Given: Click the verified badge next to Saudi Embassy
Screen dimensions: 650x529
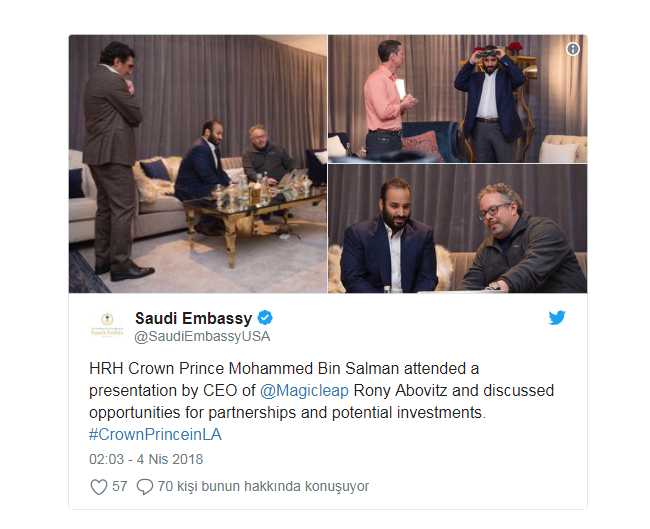Looking at the screenshot, I should click(x=265, y=318).
